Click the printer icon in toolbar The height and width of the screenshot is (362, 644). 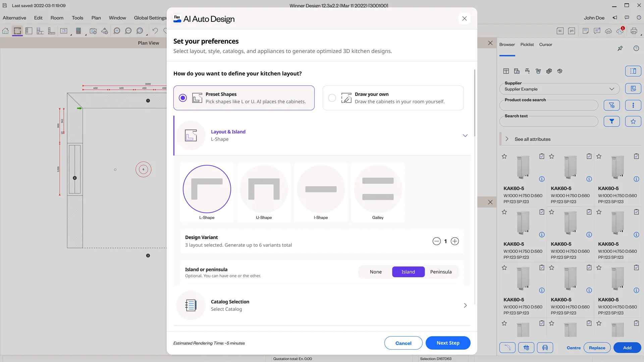pyautogui.click(x=634, y=31)
